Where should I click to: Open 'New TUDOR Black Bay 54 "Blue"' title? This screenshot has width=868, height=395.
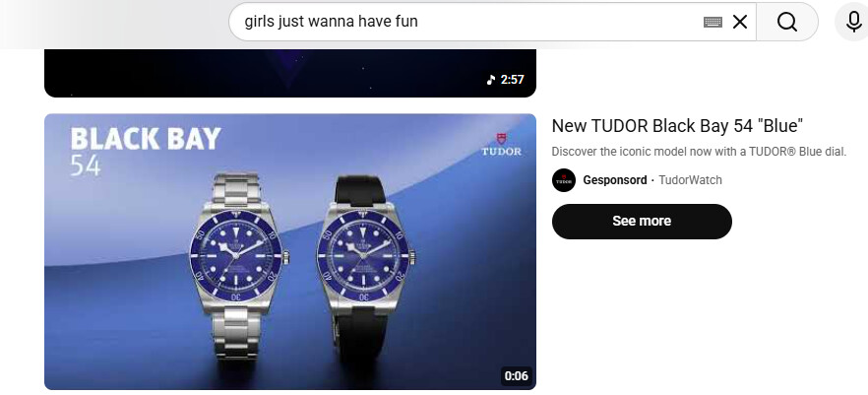click(677, 126)
